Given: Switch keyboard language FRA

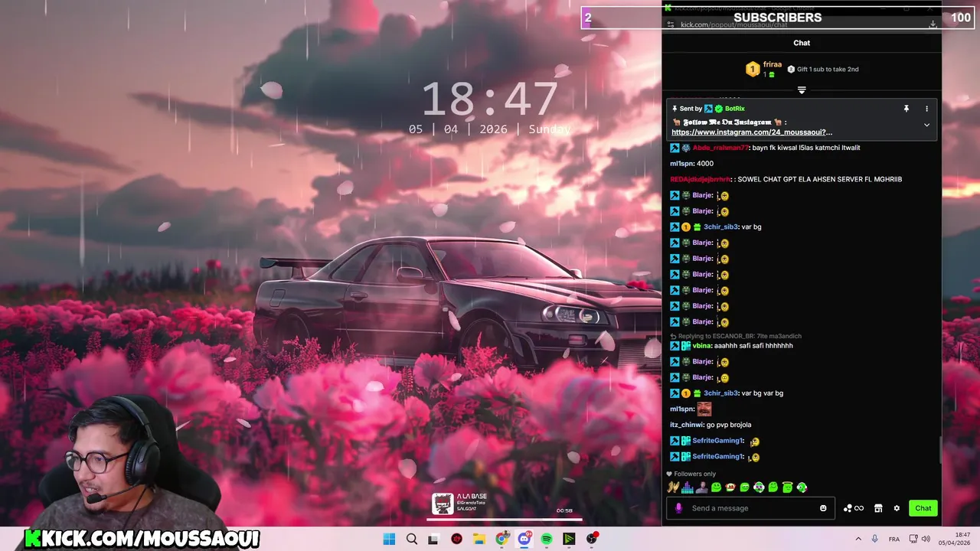Looking at the screenshot, I should (894, 539).
